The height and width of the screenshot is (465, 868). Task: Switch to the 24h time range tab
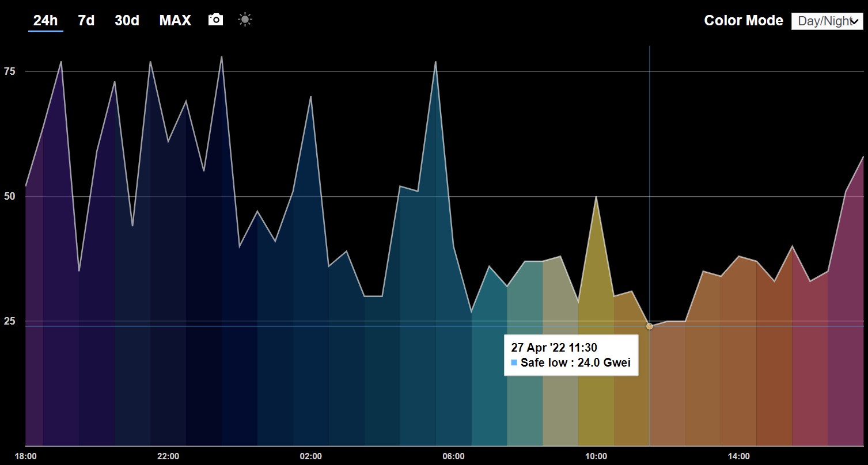46,21
